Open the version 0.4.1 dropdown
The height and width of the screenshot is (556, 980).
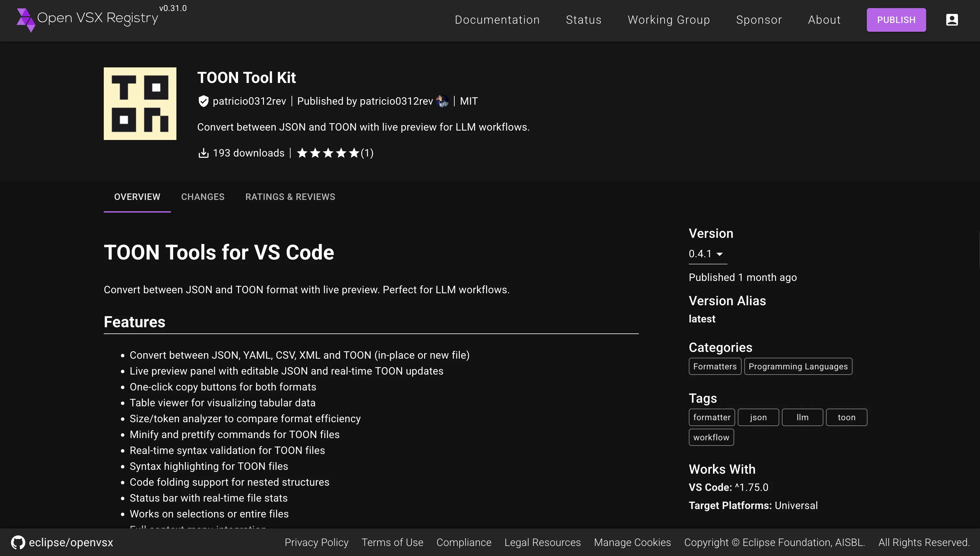(x=708, y=254)
